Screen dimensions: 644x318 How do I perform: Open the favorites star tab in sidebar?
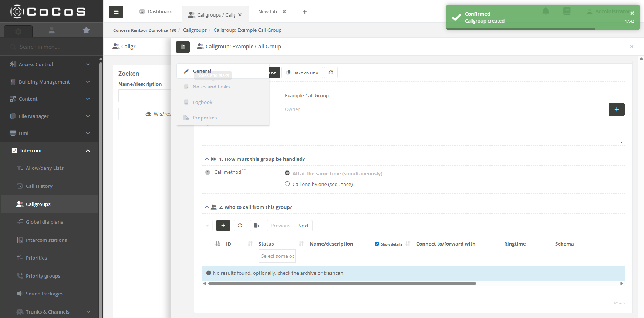86,30
